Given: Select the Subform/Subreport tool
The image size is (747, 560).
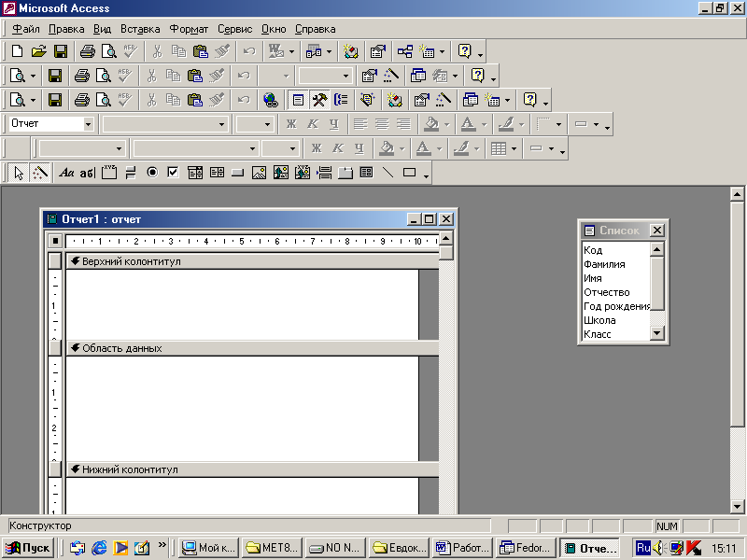Looking at the screenshot, I should tap(366, 173).
